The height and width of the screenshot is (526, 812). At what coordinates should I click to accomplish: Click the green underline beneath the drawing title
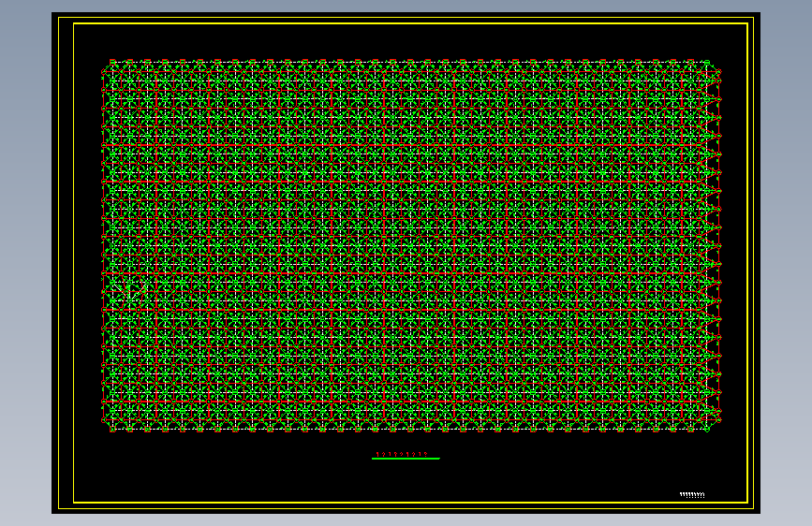point(406,459)
